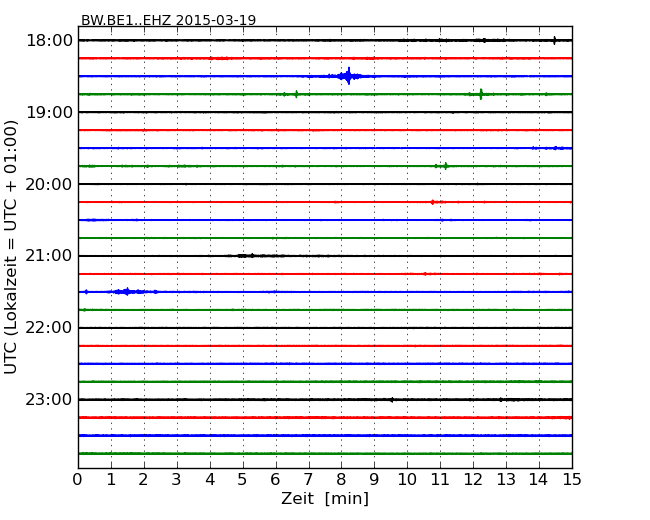Click x-axis tick label 0

[x=78, y=480]
